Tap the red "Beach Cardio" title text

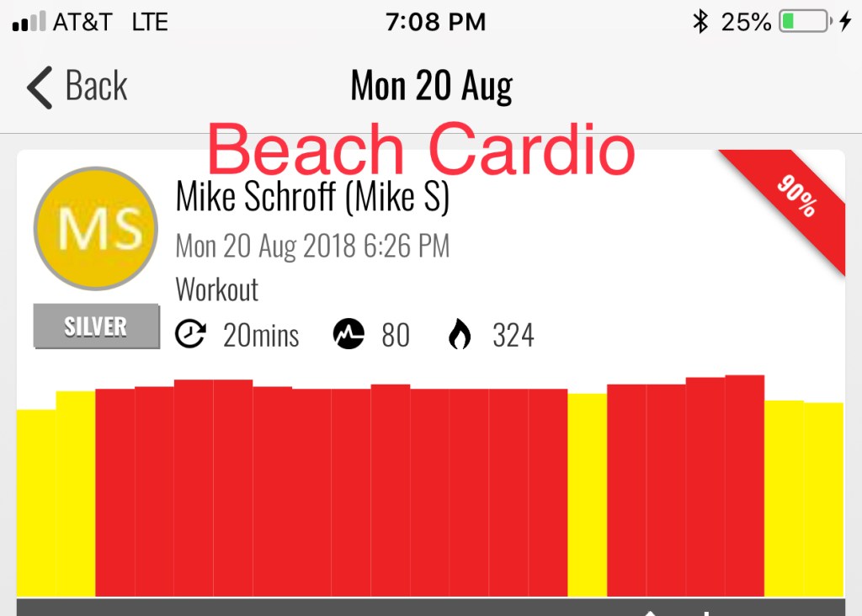click(421, 150)
